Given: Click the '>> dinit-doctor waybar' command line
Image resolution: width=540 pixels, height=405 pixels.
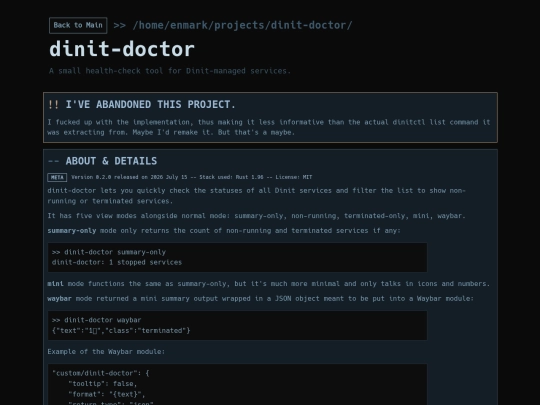Looking at the screenshot, I should (x=96, y=320).
